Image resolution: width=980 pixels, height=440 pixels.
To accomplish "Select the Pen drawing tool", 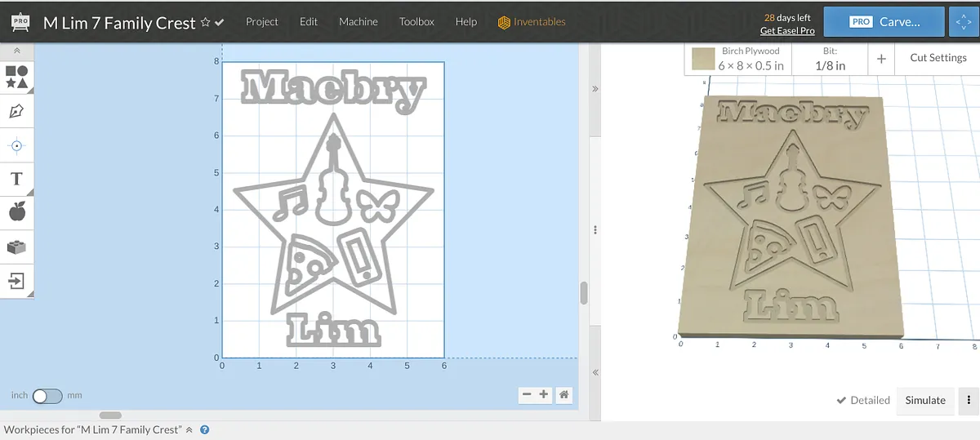I will pyautogui.click(x=17, y=111).
